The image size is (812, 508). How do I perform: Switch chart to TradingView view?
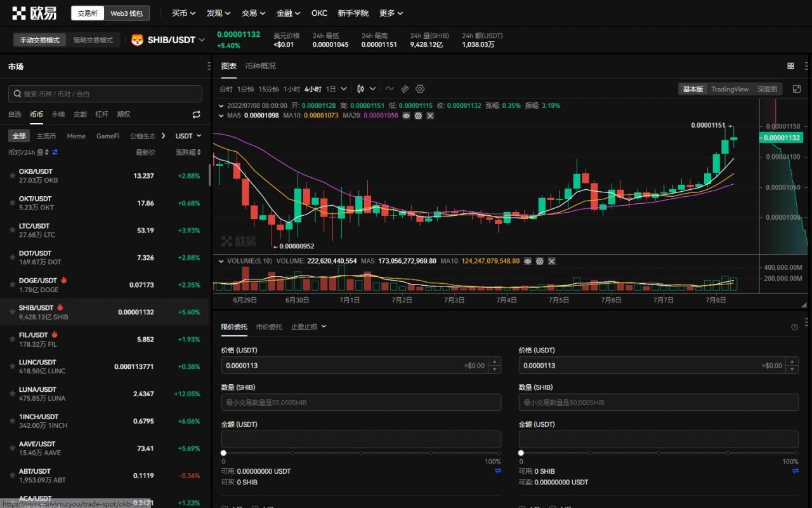tap(730, 89)
